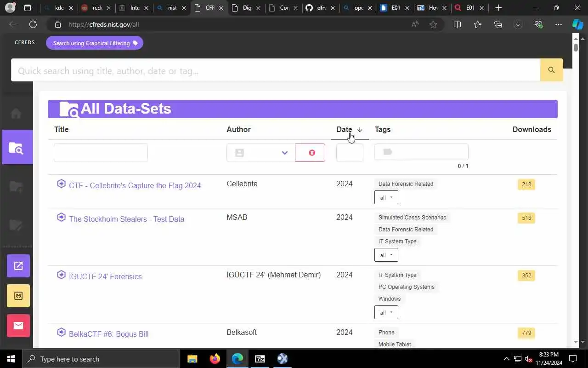Image resolution: width=588 pixels, height=368 pixels.
Task: Click Search using Graphical Filtering button
Action: (x=95, y=43)
